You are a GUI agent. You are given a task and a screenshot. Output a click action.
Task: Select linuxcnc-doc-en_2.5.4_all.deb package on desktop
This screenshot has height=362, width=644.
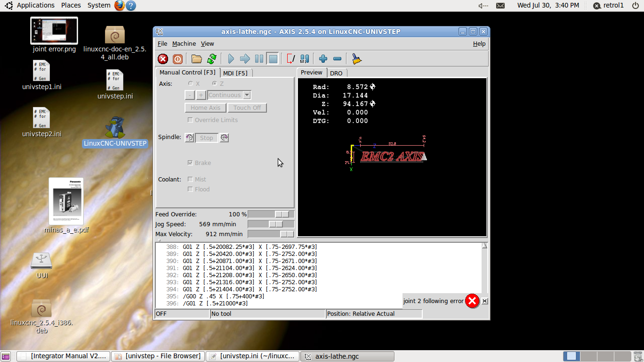[115, 43]
